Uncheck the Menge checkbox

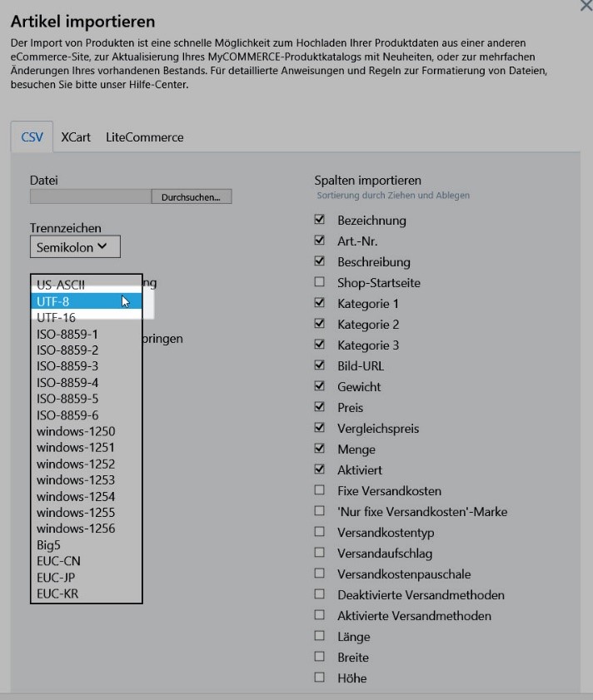pyautogui.click(x=320, y=448)
